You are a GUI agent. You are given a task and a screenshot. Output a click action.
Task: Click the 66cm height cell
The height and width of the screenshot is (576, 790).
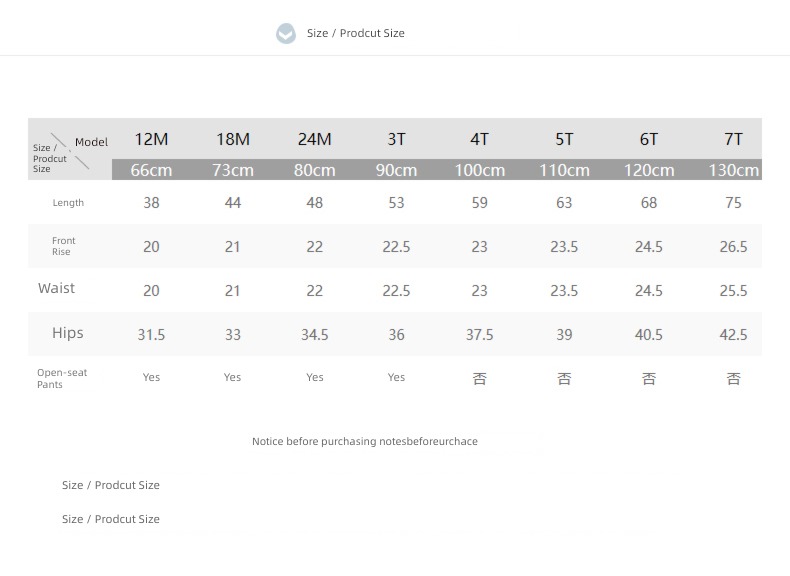151,170
